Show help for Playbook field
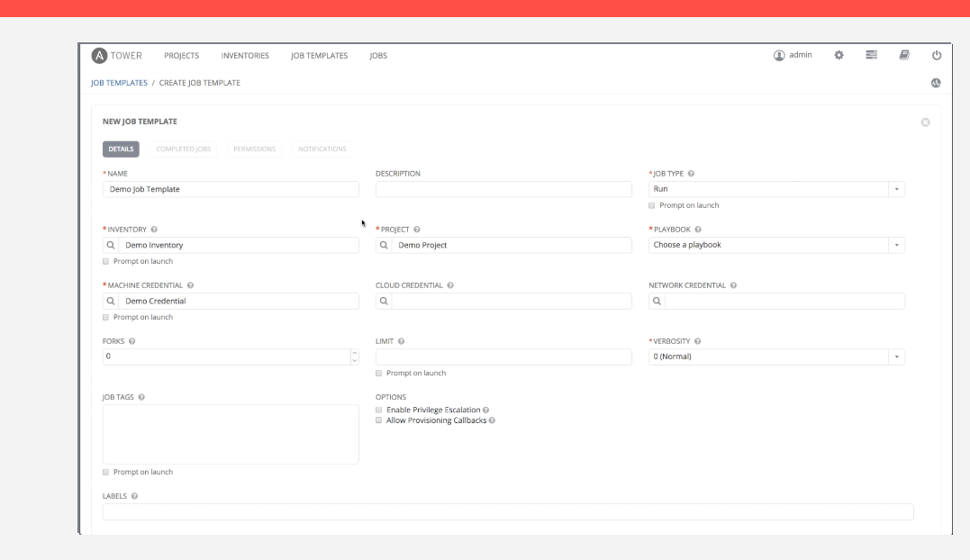The image size is (970, 560). pyautogui.click(x=698, y=230)
